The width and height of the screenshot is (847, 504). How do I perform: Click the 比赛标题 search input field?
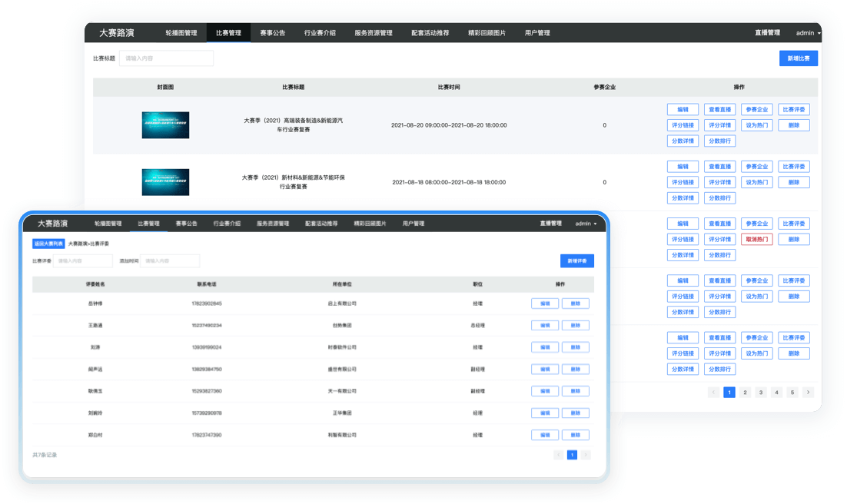166,58
